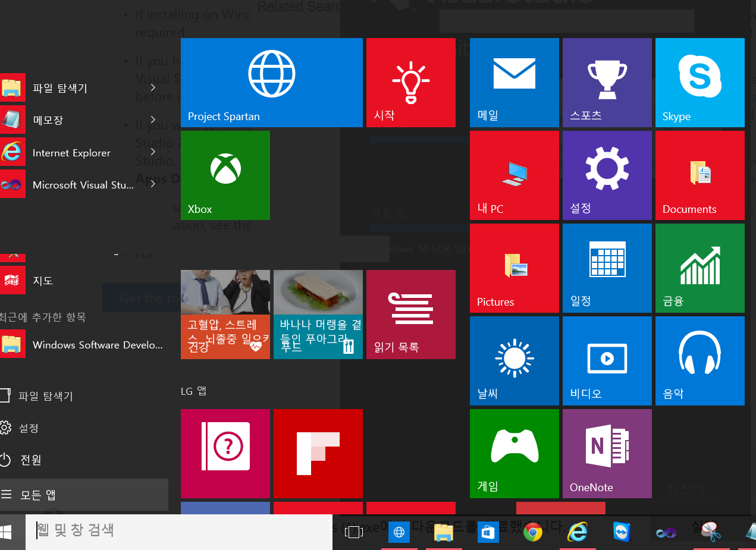Open the 시작 lightbulb tile
This screenshot has width=756, height=550.
click(411, 83)
